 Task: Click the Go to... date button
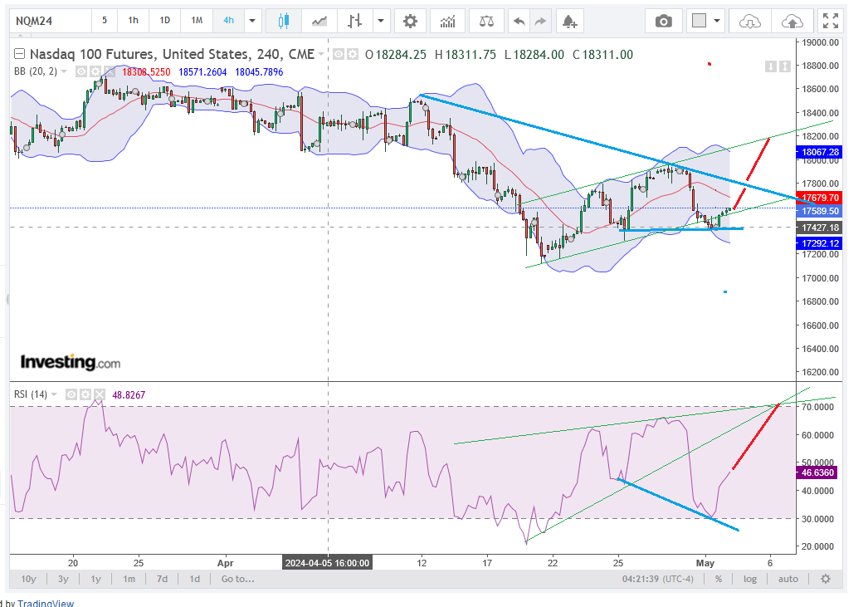[x=238, y=579]
